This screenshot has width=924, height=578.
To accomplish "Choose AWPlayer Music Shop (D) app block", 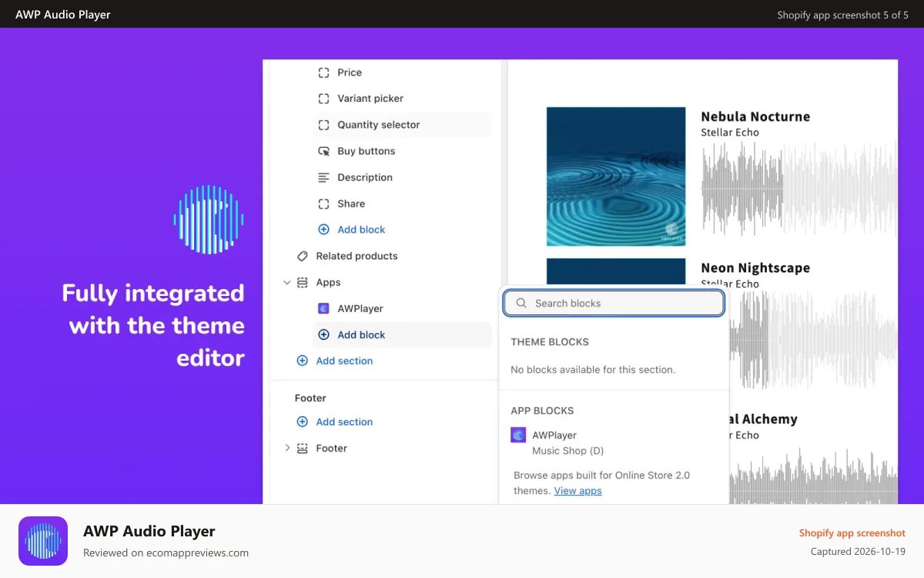I will [x=614, y=443].
